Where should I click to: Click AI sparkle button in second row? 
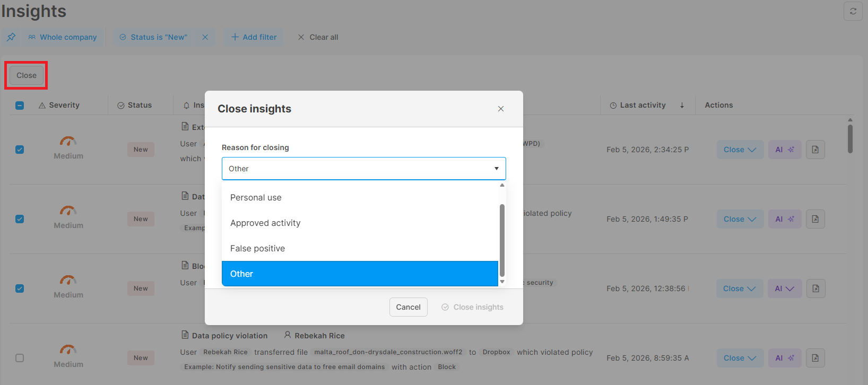pos(784,219)
